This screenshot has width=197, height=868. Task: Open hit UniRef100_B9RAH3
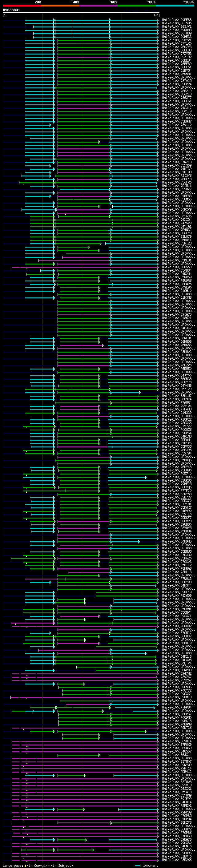coord(177,30)
